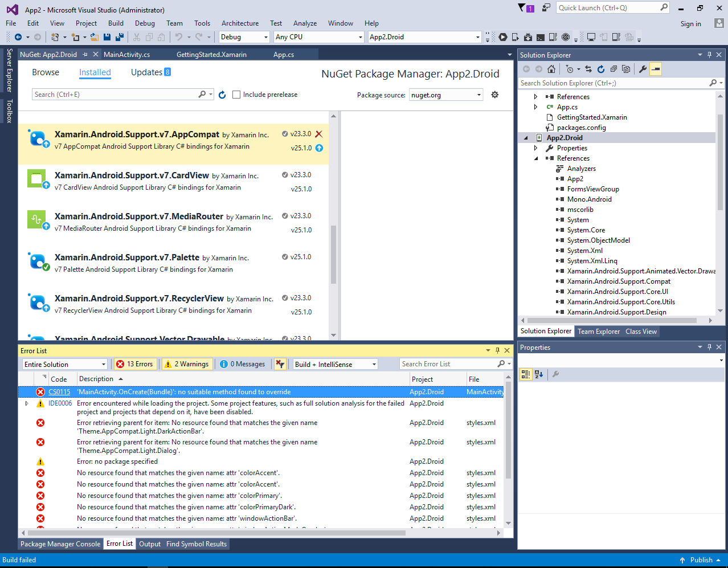
Task: Open the Build menu
Action: click(x=116, y=23)
